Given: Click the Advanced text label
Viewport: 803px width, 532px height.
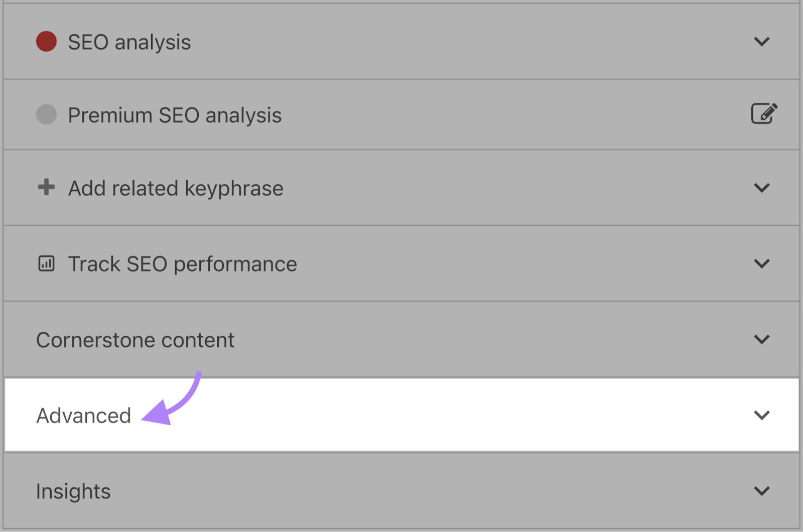Looking at the screenshot, I should click(83, 416).
